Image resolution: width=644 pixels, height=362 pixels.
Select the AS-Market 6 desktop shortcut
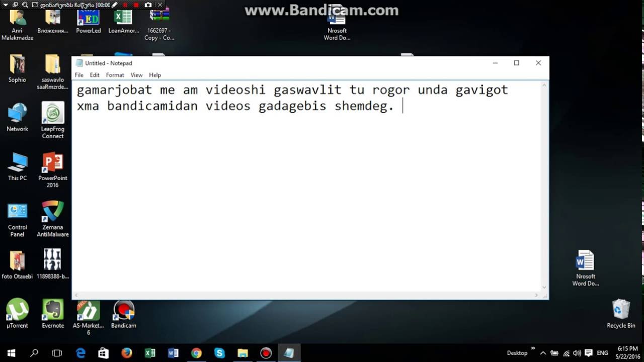89,318
